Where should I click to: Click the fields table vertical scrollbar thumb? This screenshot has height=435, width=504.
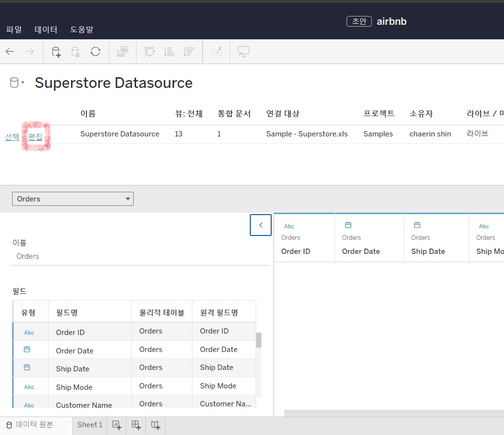[259, 340]
